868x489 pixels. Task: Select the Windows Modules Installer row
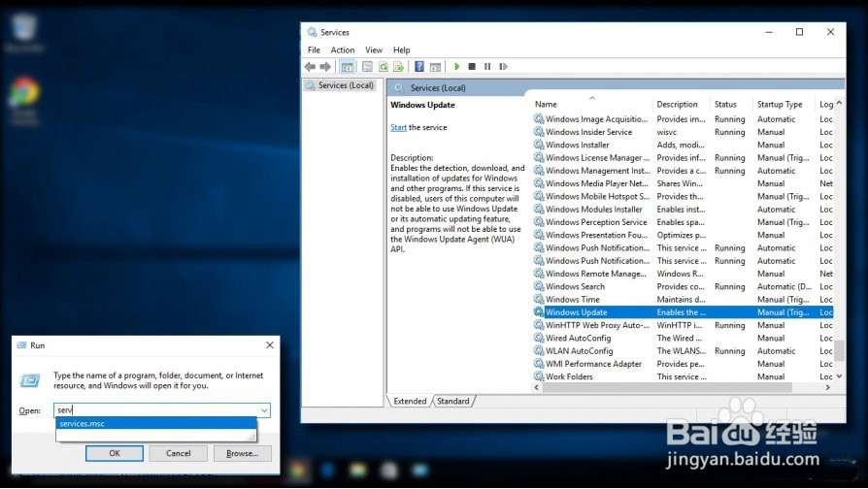683,210
